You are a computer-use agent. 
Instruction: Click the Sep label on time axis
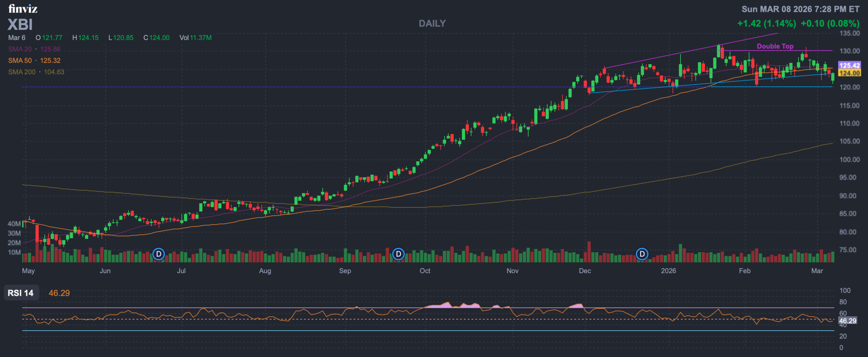pyautogui.click(x=345, y=271)
